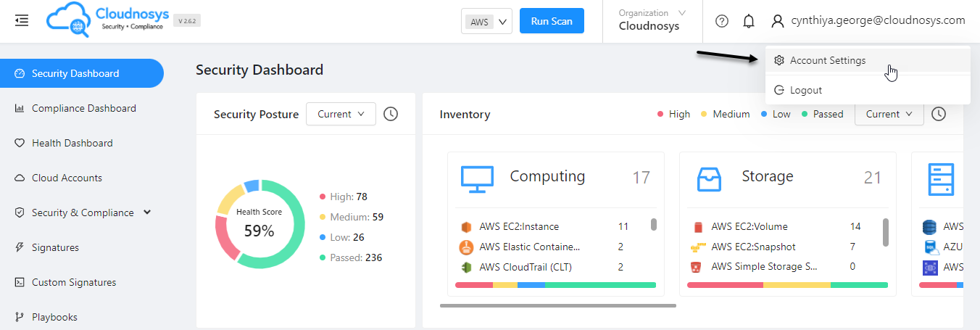The image size is (980, 330).
Task: Click the Account Settings gear icon
Action: [x=779, y=61]
